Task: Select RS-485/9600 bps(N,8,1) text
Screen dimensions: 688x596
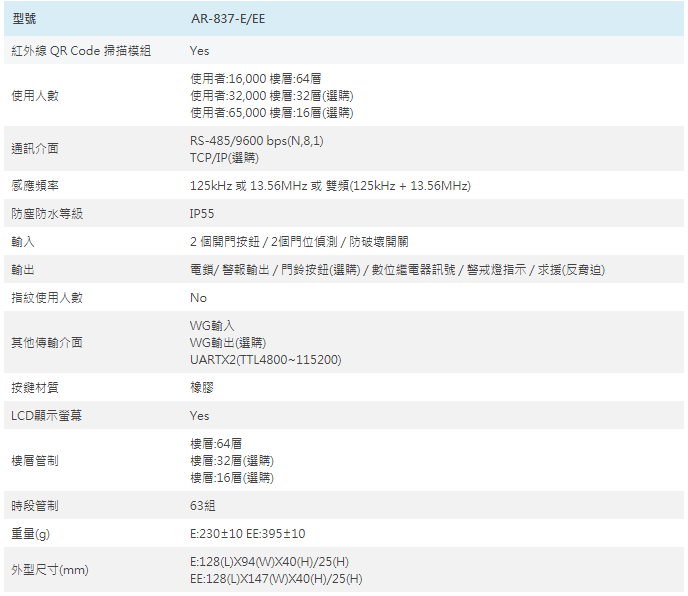Action: click(x=257, y=140)
